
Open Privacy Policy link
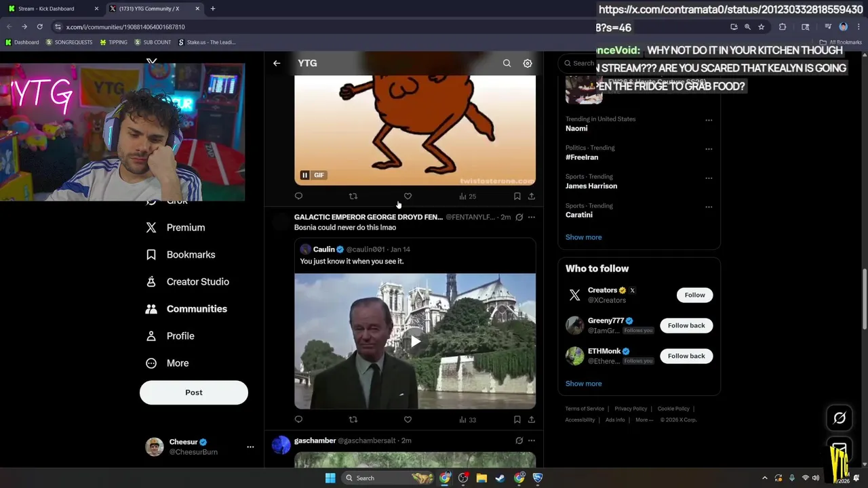[631, 409]
